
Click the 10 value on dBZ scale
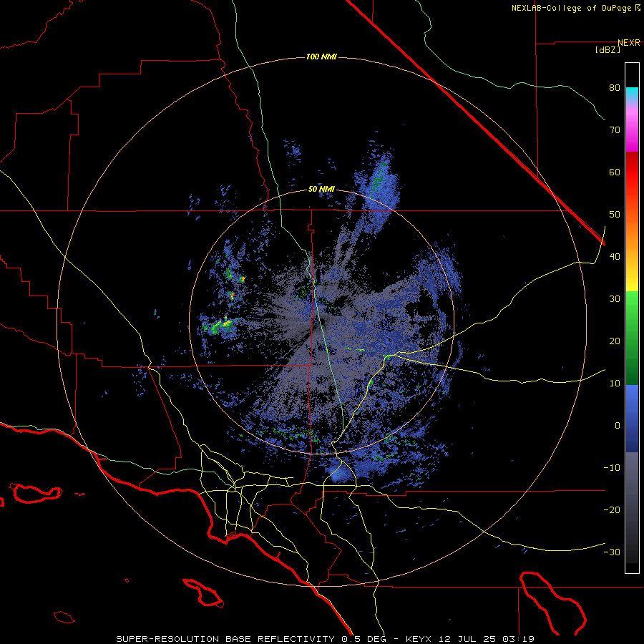615,384
